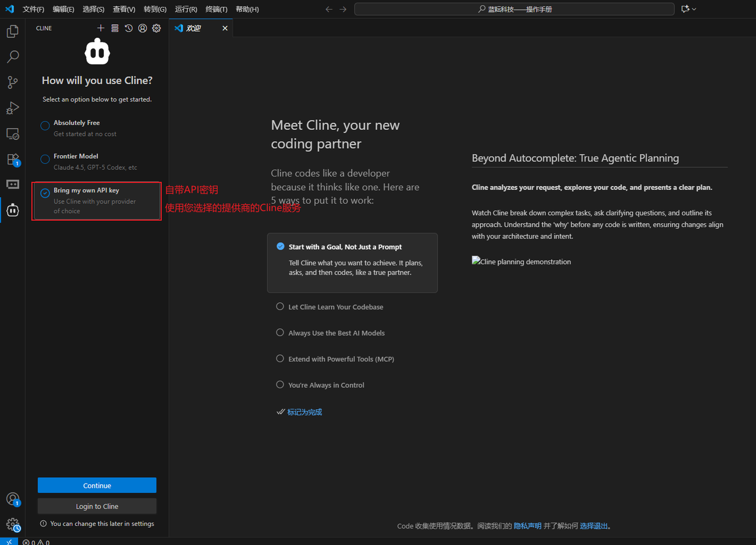Open task History in Cline panel header

point(129,28)
